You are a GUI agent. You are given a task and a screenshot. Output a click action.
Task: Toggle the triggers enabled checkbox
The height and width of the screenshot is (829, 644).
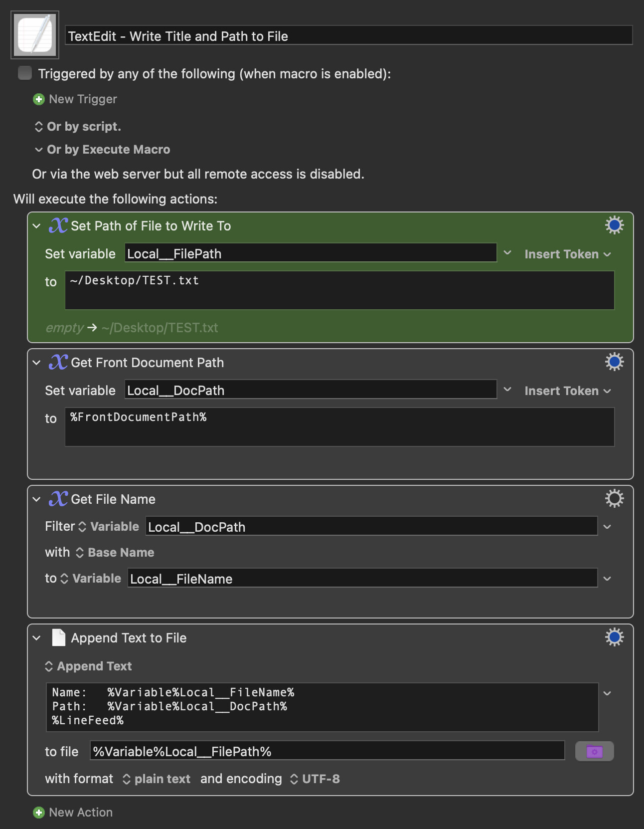(x=25, y=73)
